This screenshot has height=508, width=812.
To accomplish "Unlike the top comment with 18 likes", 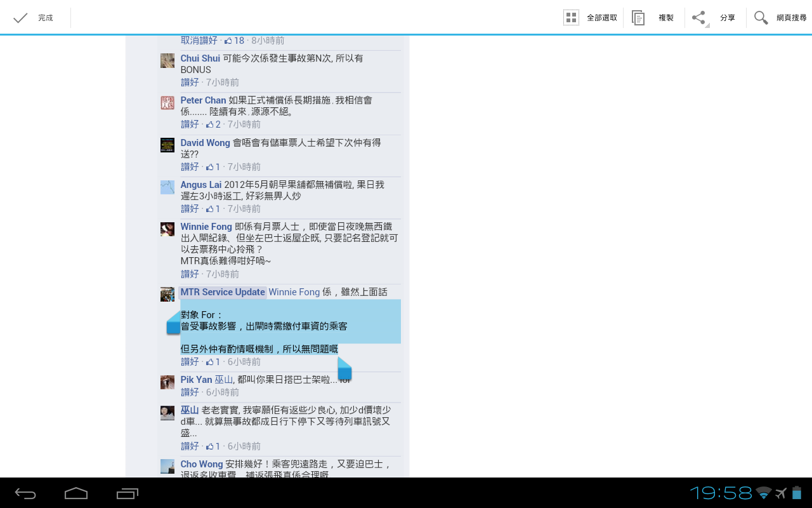I will coord(199,41).
